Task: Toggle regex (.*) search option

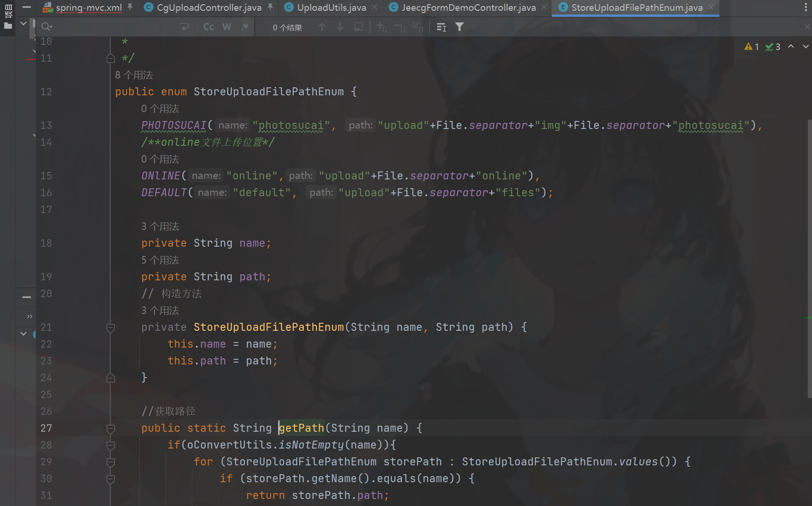Action: pyautogui.click(x=245, y=27)
